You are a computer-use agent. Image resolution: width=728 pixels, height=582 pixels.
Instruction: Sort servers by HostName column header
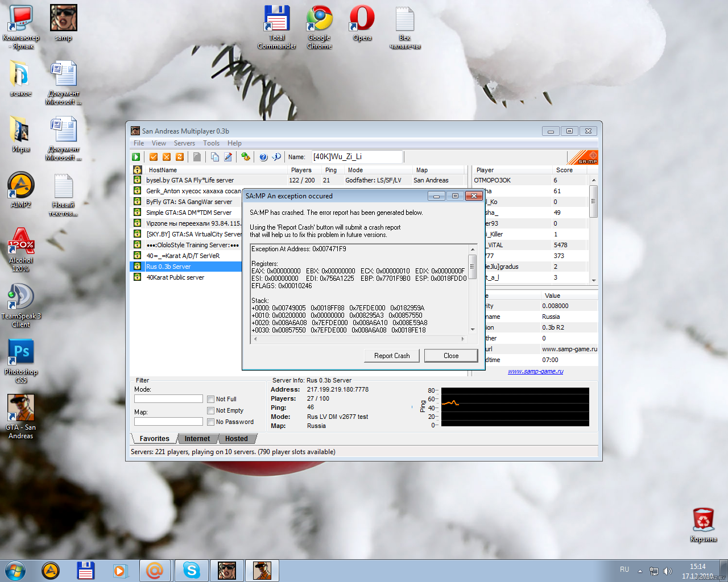click(x=217, y=170)
